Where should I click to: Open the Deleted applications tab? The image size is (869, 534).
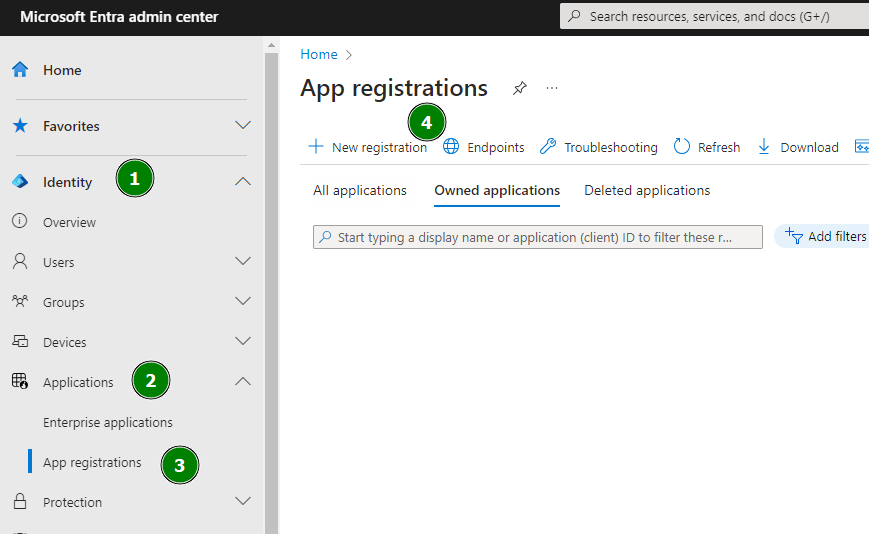[647, 191]
